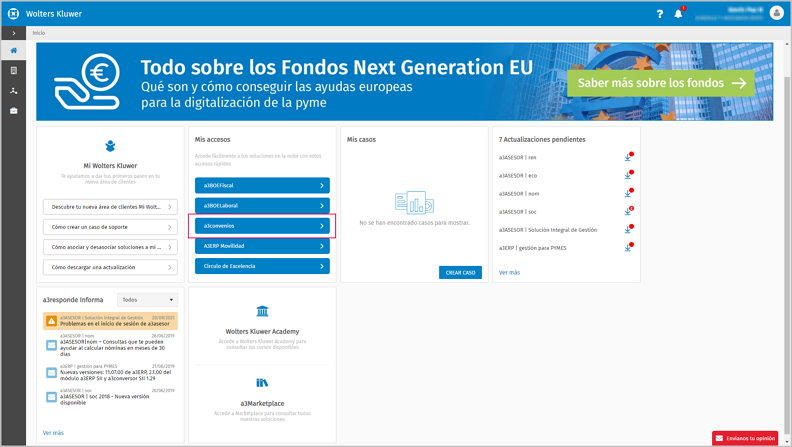Download a3ASESOR | nom update icon
The height and width of the screenshot is (447, 792).
(628, 194)
